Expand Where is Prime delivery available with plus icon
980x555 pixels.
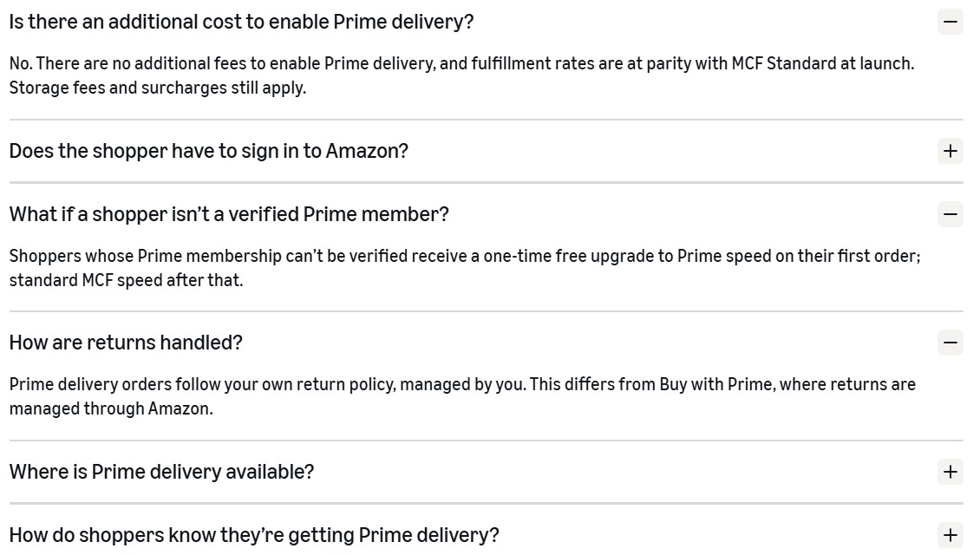[950, 472]
